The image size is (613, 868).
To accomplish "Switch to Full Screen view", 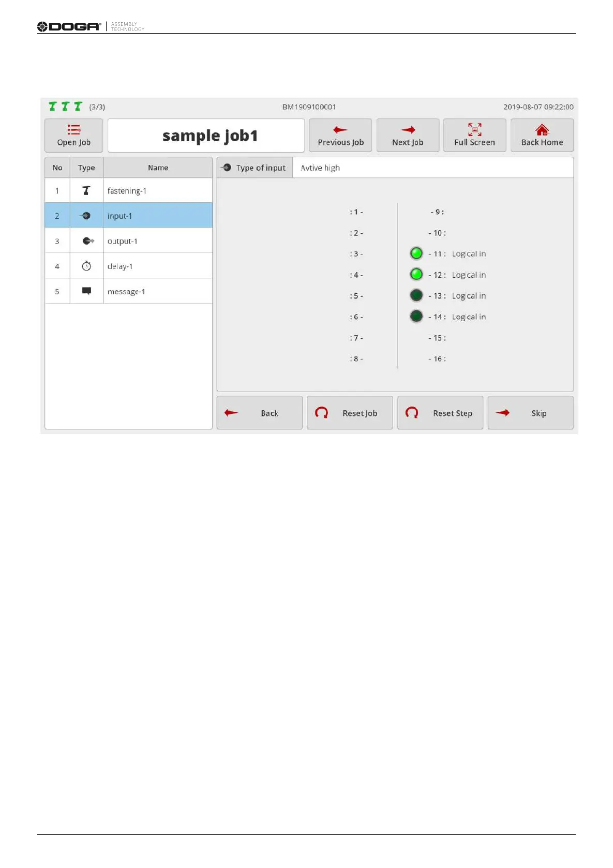I will click(474, 136).
